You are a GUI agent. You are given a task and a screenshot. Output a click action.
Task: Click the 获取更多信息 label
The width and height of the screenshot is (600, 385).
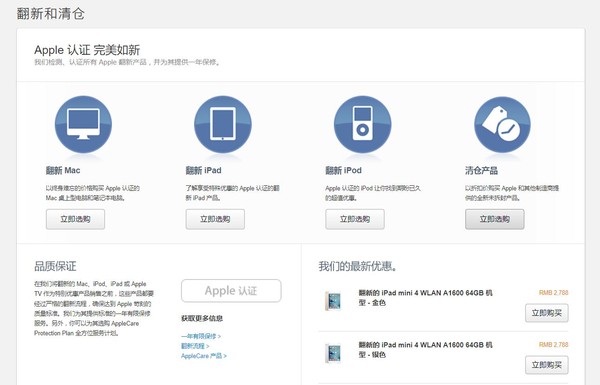(x=202, y=318)
